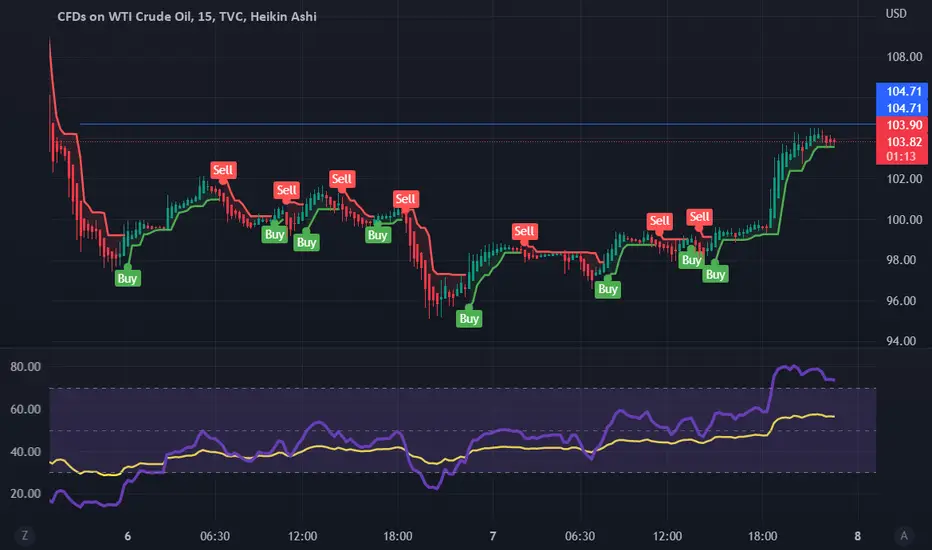Open the USD currency selector

coord(896,13)
